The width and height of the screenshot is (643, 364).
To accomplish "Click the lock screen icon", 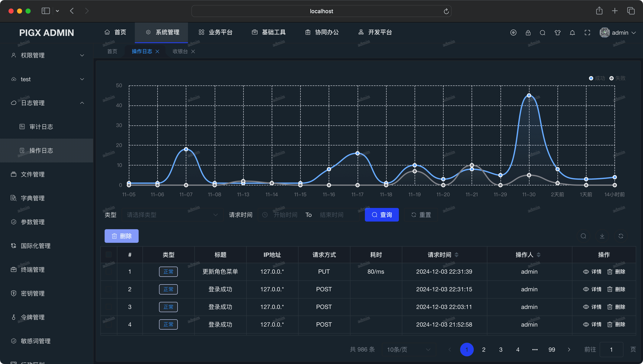I will coord(528,33).
